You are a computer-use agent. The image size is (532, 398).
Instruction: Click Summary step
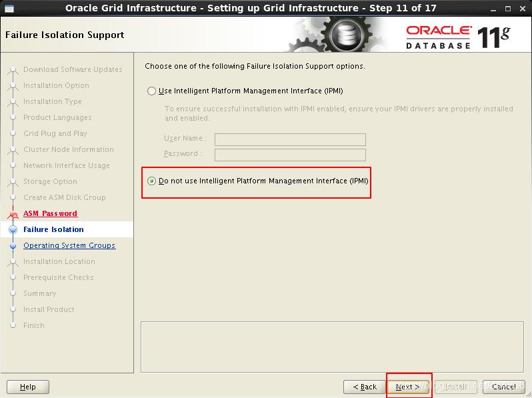(x=40, y=293)
